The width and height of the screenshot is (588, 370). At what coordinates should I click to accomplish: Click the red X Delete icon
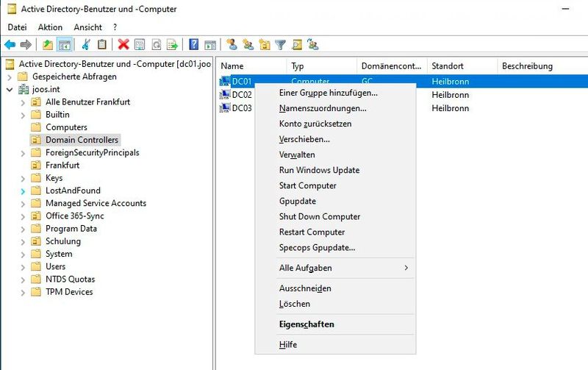tap(123, 45)
